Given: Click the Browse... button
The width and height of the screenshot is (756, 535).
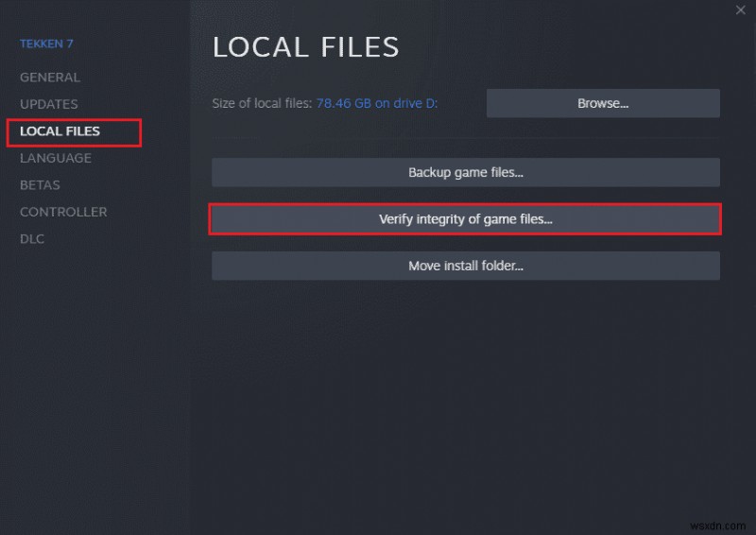Looking at the screenshot, I should [603, 103].
